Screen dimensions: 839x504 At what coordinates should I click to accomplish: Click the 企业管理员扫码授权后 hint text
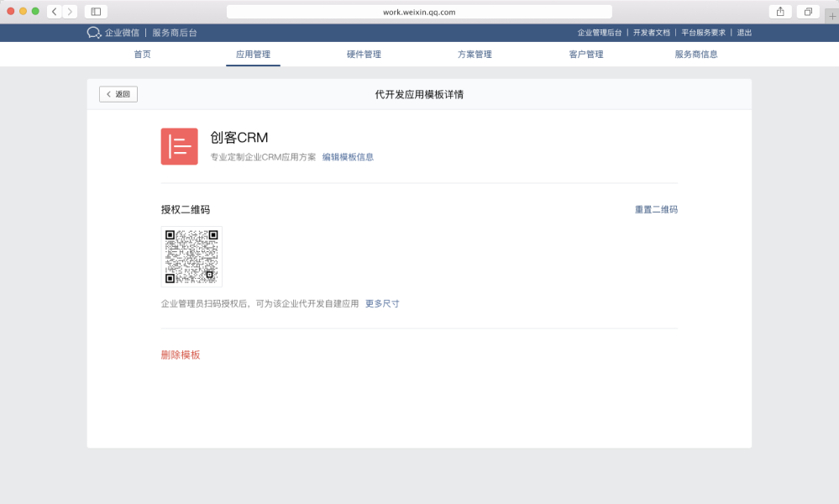[260, 303]
